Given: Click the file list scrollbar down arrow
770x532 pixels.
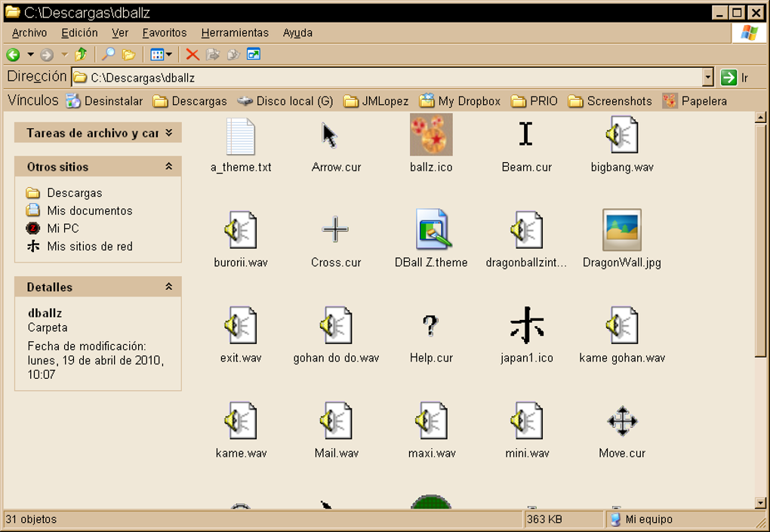Looking at the screenshot, I should click(761, 503).
